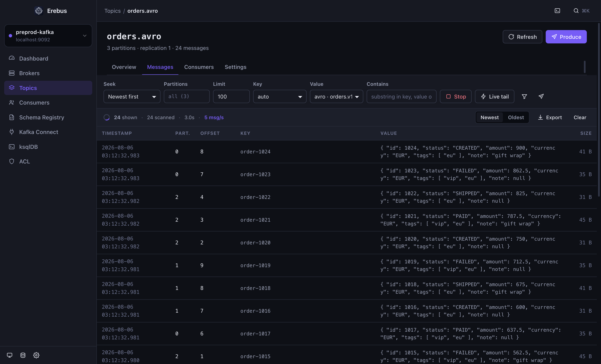
Task: Open Schema Registry in sidebar
Action: coord(48,117)
